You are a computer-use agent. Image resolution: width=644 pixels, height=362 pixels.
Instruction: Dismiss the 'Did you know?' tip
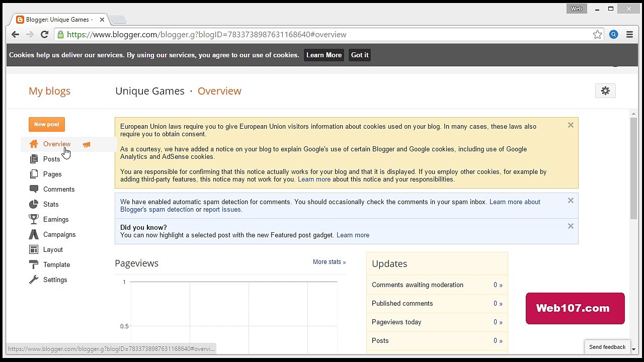click(x=571, y=226)
